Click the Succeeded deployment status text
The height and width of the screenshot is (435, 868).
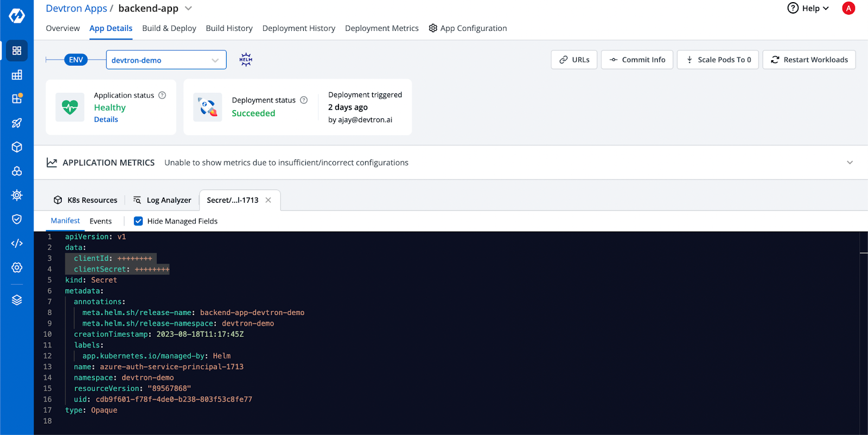(x=253, y=113)
